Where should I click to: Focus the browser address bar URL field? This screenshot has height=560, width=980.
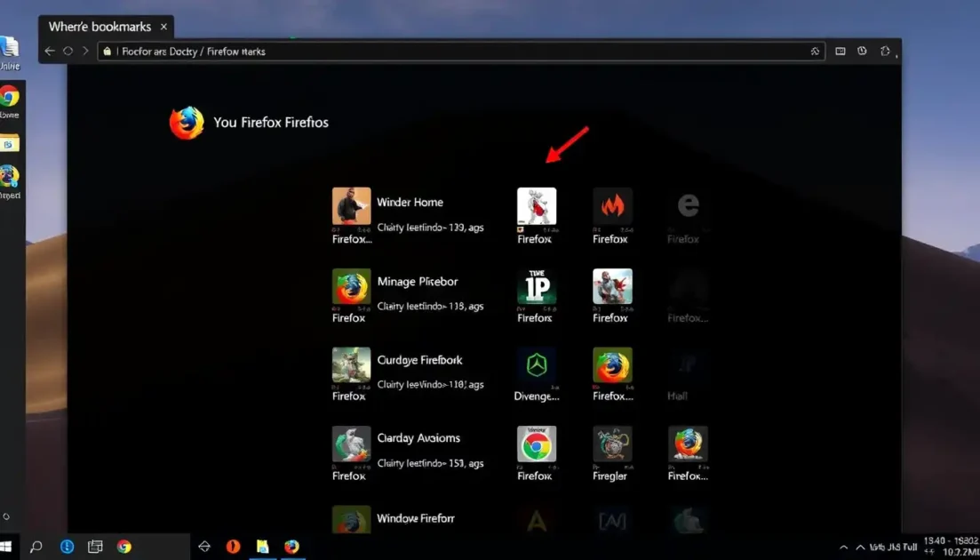461,52
